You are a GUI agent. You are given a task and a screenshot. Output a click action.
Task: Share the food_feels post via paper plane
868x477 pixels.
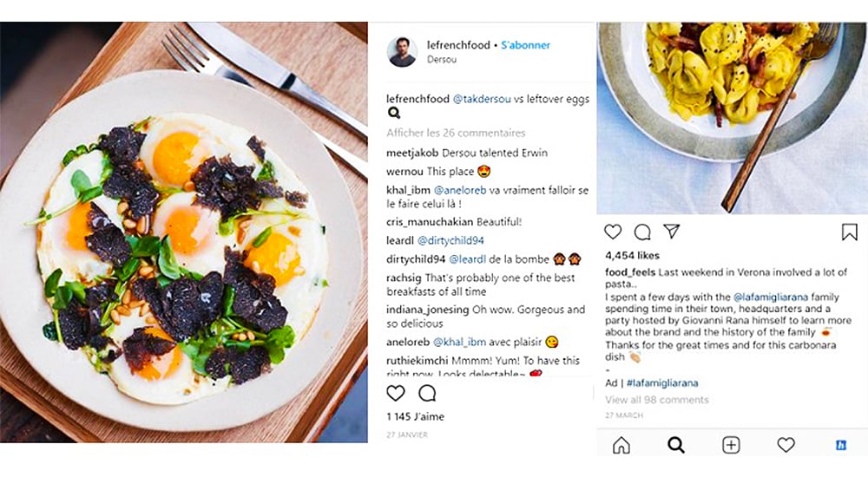point(671,232)
